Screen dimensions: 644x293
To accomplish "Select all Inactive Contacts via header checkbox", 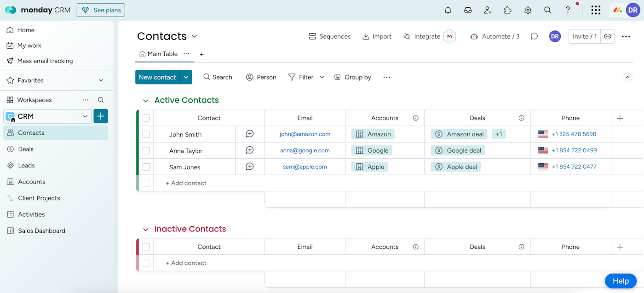I will [x=146, y=247].
